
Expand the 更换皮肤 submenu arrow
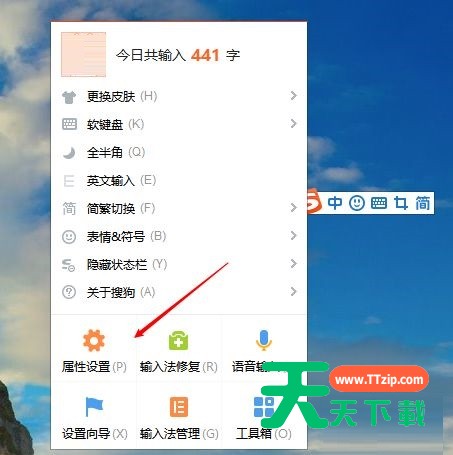click(293, 96)
